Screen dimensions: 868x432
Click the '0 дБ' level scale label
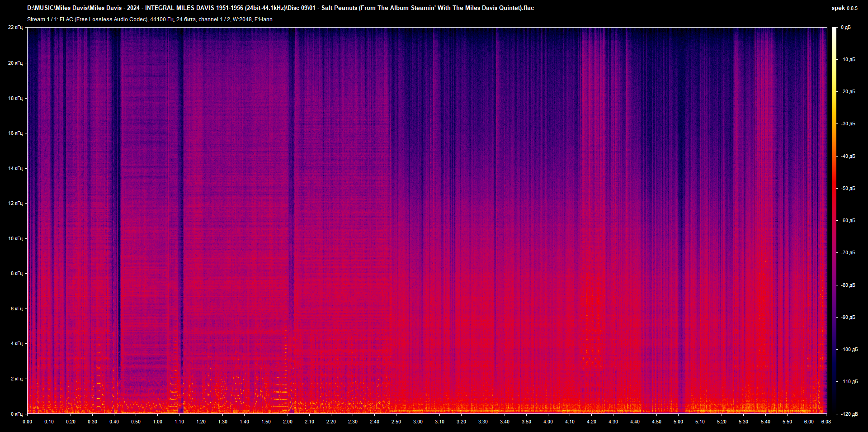coord(845,28)
